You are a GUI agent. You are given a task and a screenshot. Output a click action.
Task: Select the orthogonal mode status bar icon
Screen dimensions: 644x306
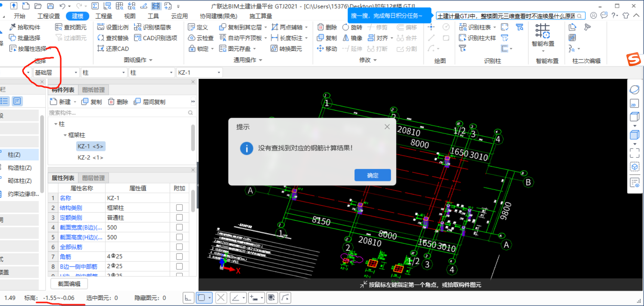coord(188,297)
